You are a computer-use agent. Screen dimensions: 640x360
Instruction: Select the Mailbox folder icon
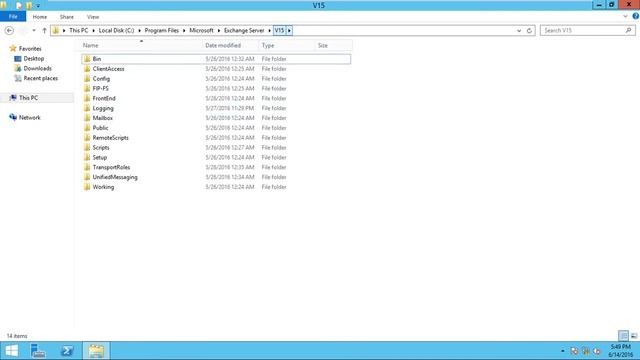[87, 118]
